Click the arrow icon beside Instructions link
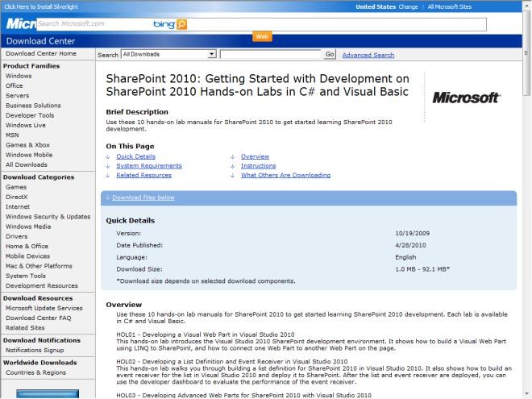Viewport: 532px width, 399px height. 232,166
